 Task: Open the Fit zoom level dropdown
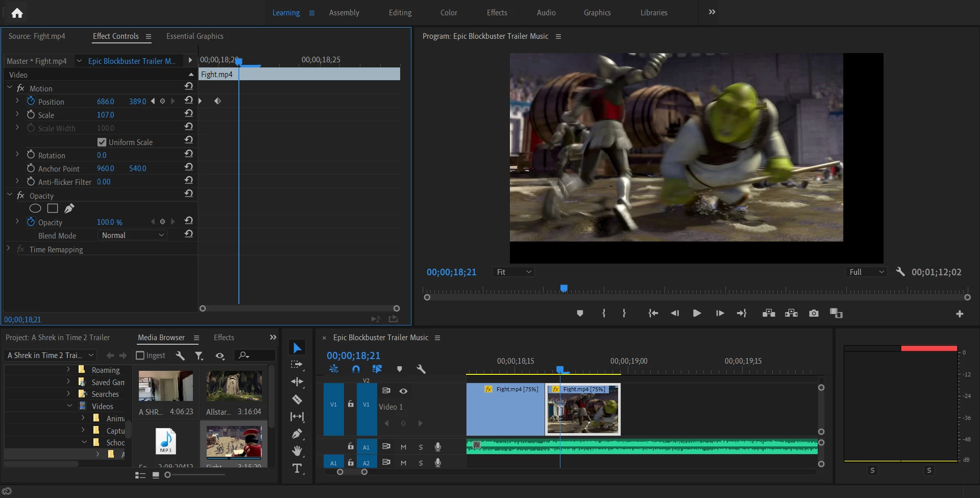513,272
